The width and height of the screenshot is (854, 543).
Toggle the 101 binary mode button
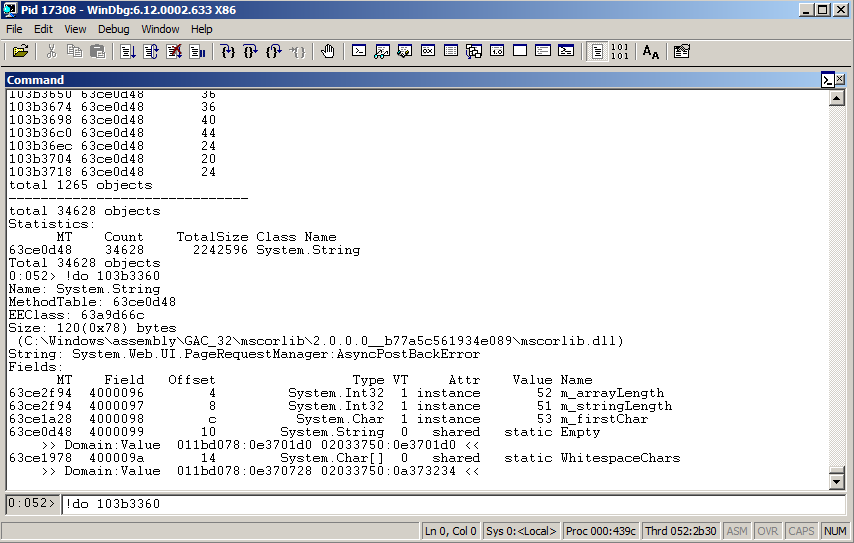click(x=619, y=51)
